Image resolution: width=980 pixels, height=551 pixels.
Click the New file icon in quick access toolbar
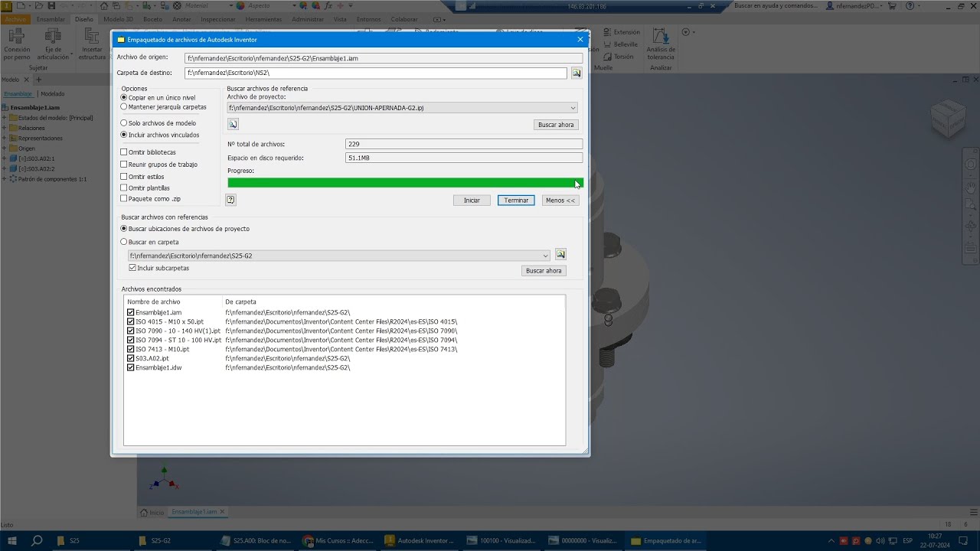point(21,5)
